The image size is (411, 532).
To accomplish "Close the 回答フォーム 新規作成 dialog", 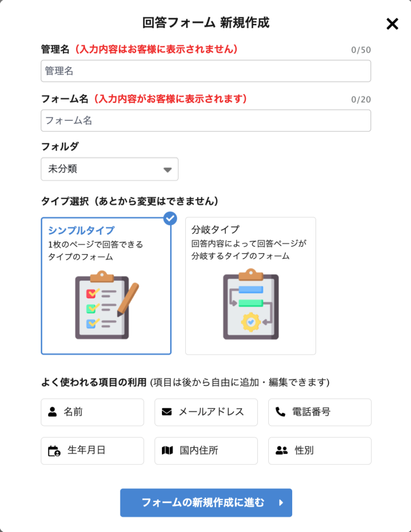I will coord(392,23).
